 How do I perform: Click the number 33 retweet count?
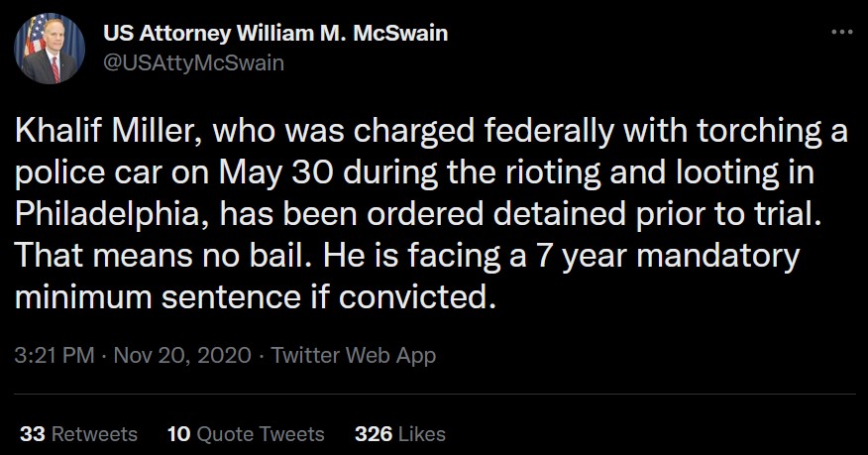pos(32,434)
